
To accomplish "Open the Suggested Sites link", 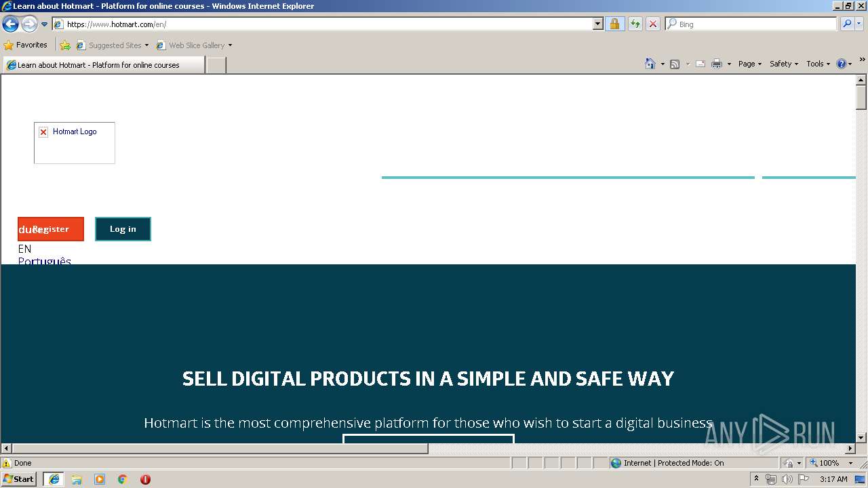I will pyautogui.click(x=112, y=45).
